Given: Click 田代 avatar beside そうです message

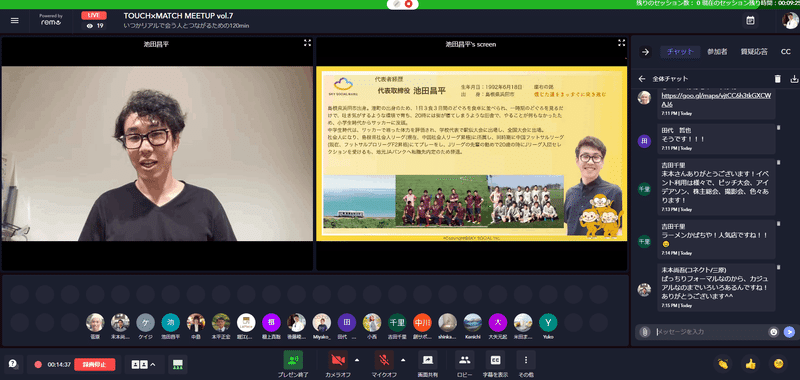Looking at the screenshot, I should [x=644, y=141].
